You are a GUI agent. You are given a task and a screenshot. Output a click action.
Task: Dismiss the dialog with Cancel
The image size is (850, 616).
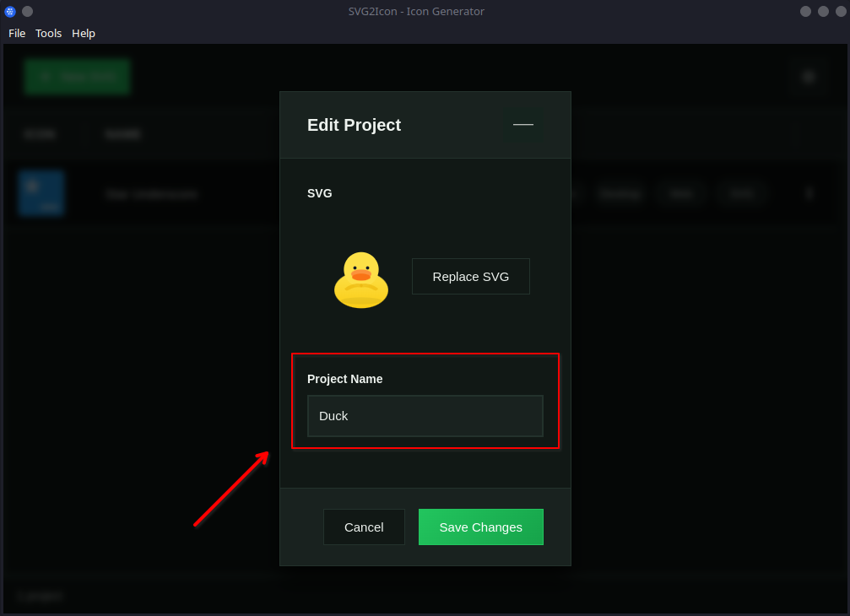pos(364,527)
